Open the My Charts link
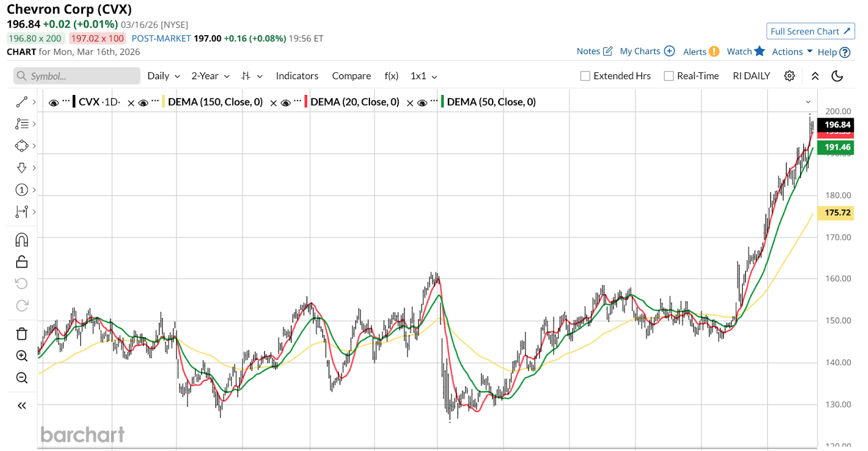This screenshot has height=451, width=868. click(x=647, y=51)
